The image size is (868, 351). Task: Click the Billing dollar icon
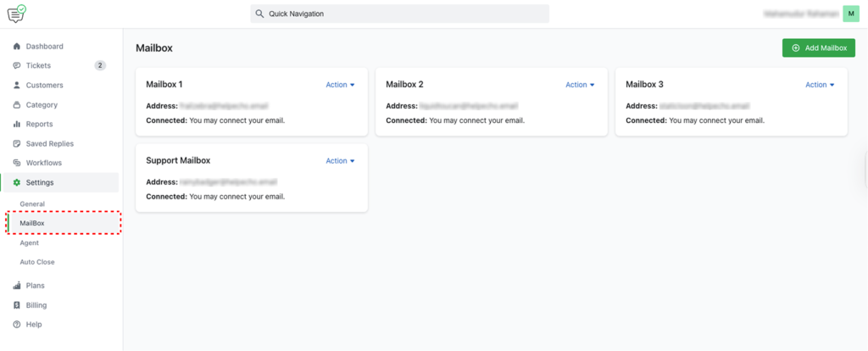tap(17, 305)
